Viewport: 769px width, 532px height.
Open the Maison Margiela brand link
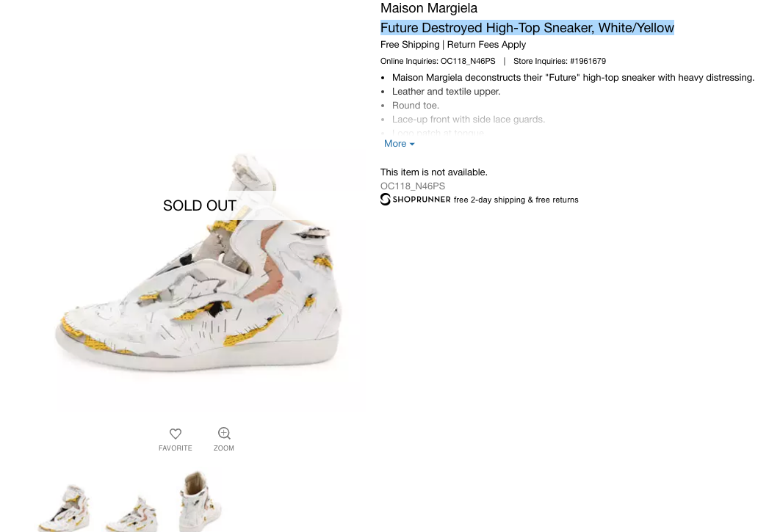[429, 8]
